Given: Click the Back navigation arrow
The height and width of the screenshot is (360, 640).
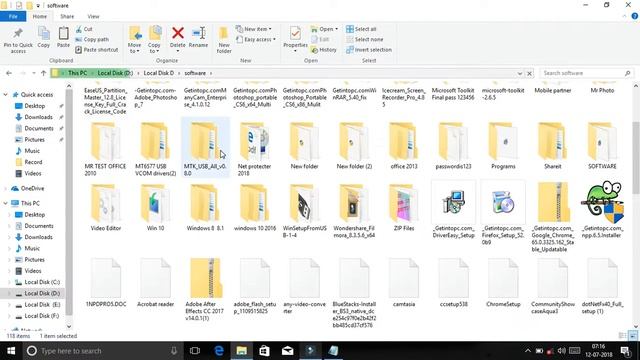Looking at the screenshot, I should click(x=9, y=73).
